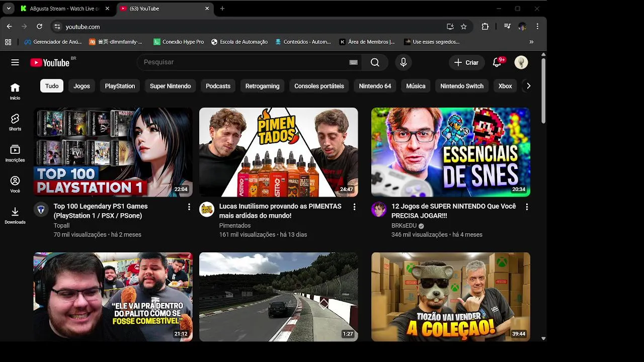
Task: Open the install app icon in address bar
Action: pyautogui.click(x=450, y=27)
